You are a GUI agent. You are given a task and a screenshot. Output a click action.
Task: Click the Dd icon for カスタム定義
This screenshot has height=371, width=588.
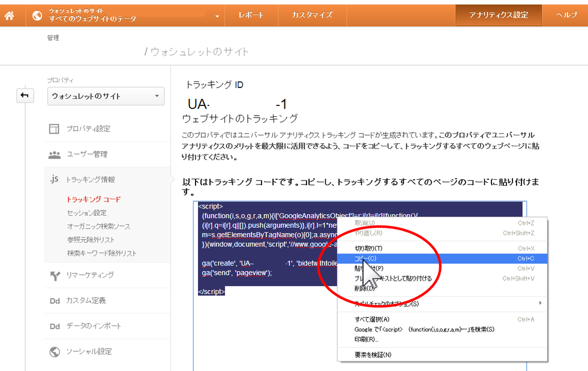coord(55,301)
